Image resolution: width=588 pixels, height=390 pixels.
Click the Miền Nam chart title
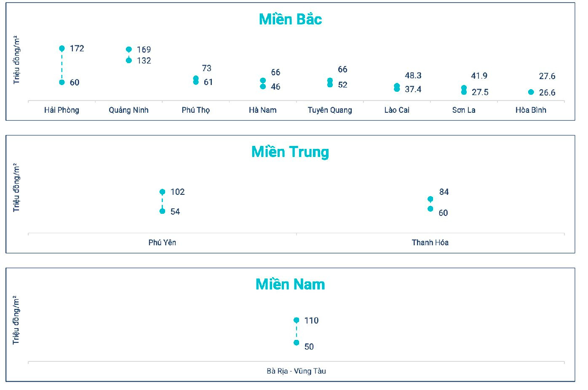[290, 284]
